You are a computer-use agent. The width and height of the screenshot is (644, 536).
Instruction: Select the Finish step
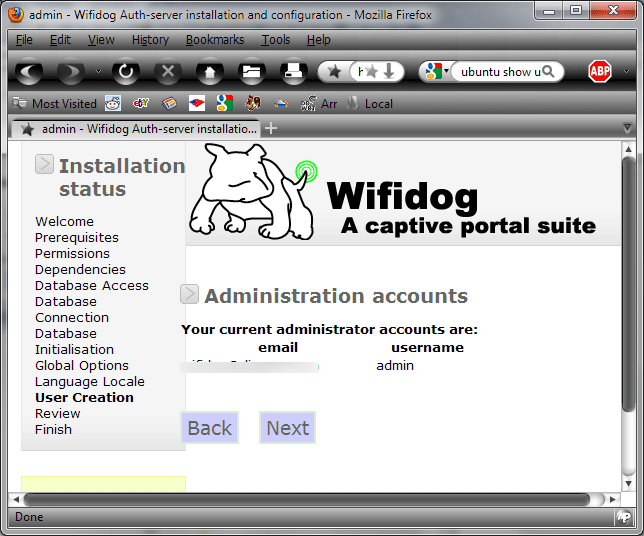(53, 430)
